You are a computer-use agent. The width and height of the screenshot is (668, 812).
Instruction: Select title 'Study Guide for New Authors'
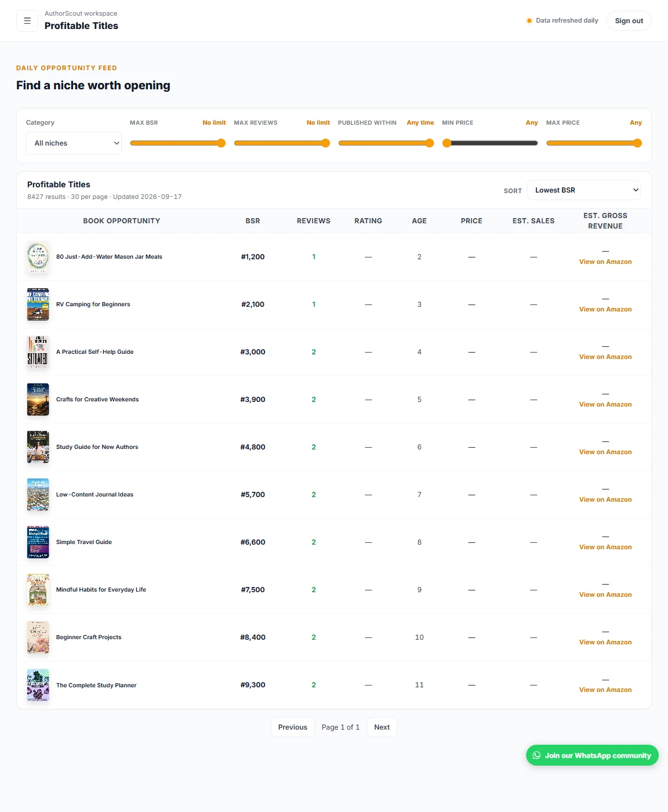pos(97,447)
